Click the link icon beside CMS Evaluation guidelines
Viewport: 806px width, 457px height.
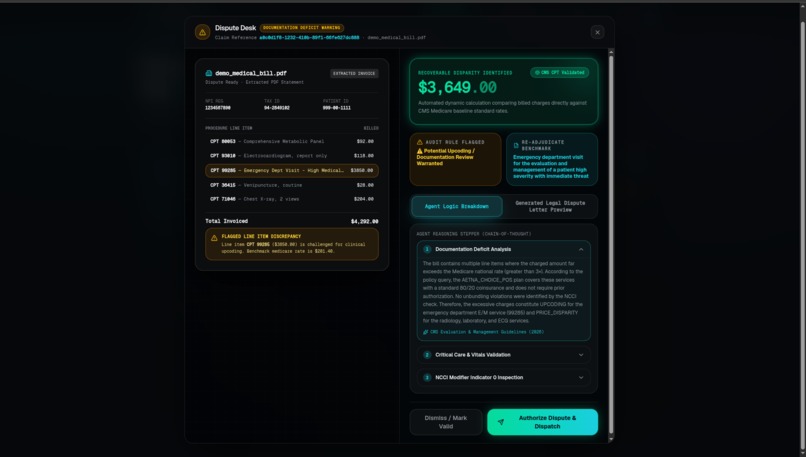click(x=425, y=332)
